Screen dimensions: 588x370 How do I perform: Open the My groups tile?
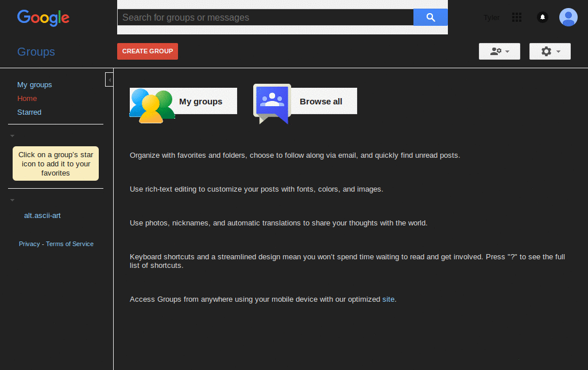183,101
